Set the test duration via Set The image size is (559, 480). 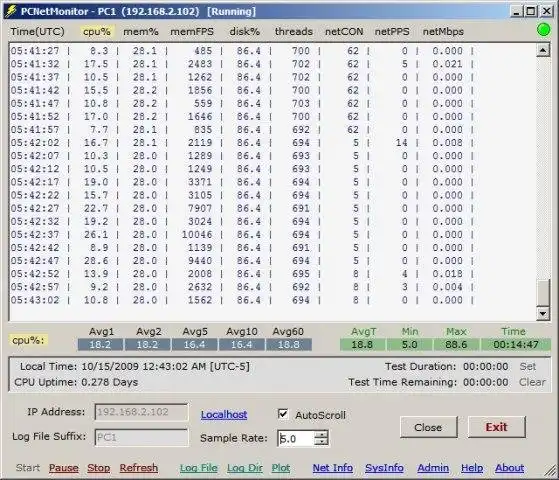(528, 366)
